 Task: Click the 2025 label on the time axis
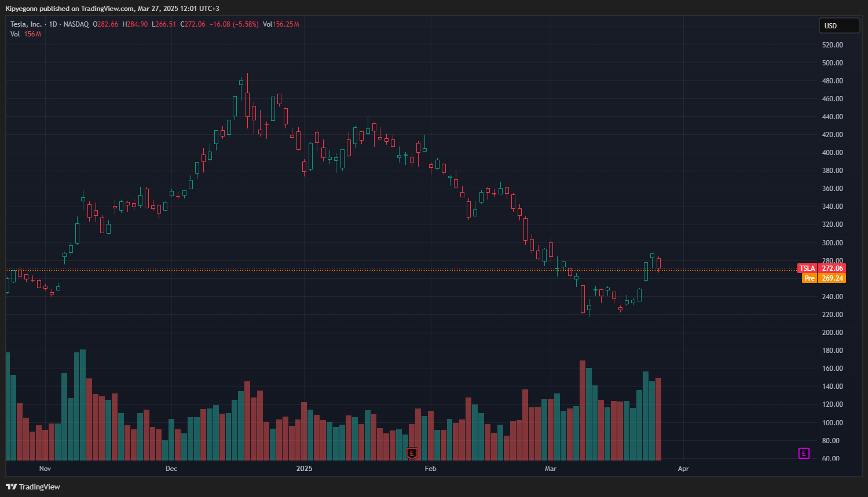[x=304, y=469]
